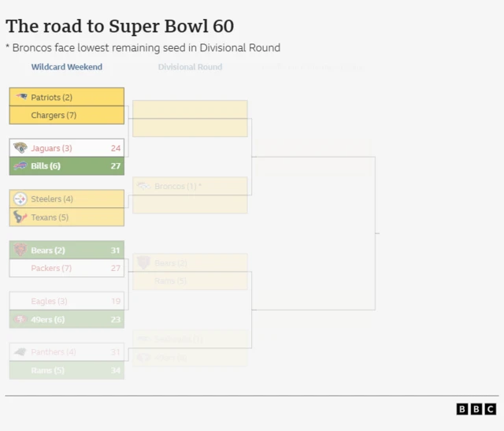Select the Chargers (7) row

[67, 115]
